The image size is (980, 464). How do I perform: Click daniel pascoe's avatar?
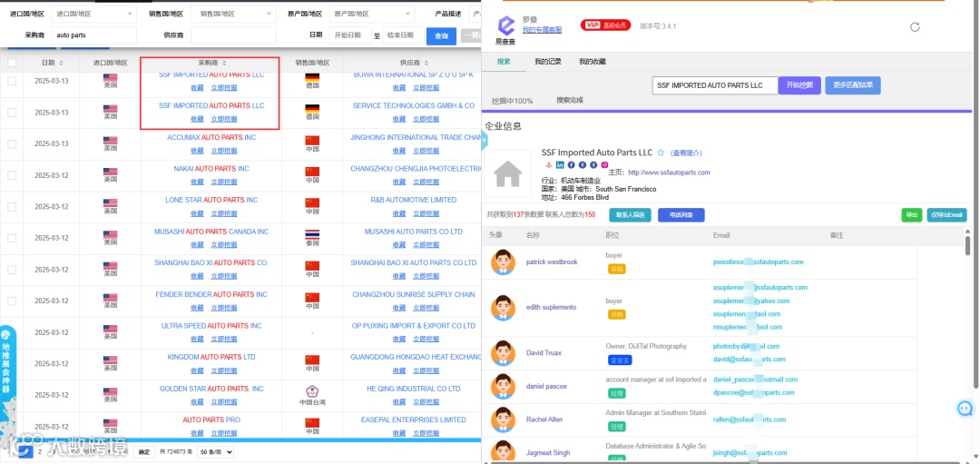coord(503,386)
